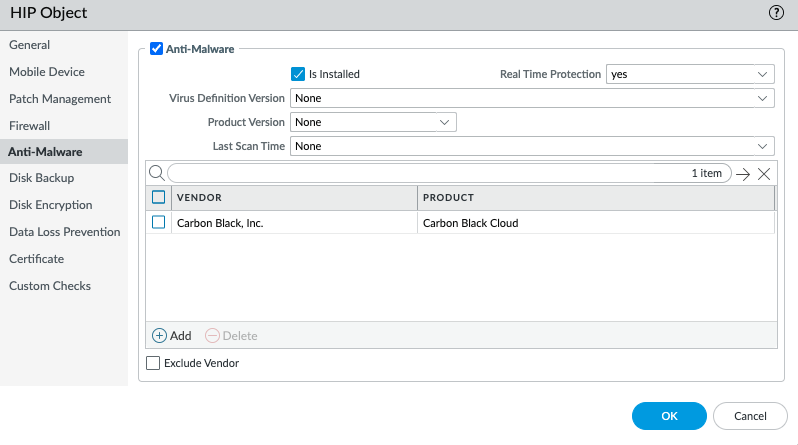Switch to the Patch Management tab
Viewport: 798px width, 445px height.
click(60, 99)
